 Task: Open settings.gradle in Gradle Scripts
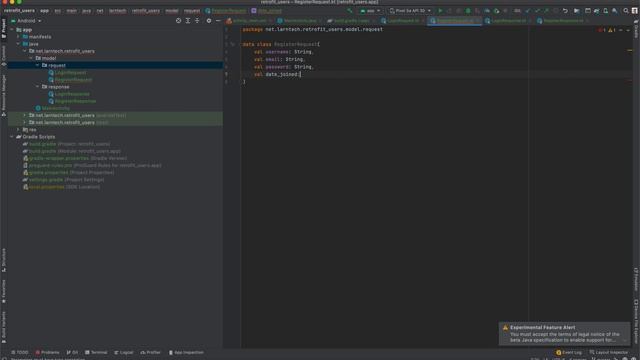coord(63,180)
